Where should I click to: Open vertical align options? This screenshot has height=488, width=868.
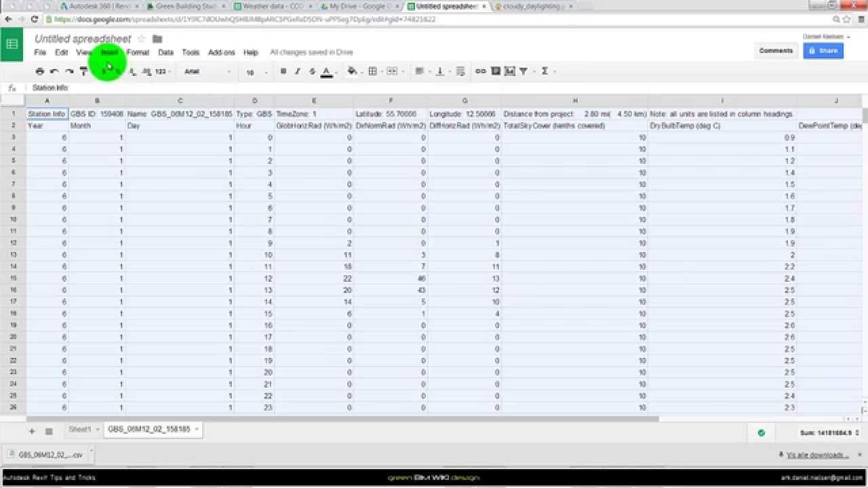[x=441, y=71]
